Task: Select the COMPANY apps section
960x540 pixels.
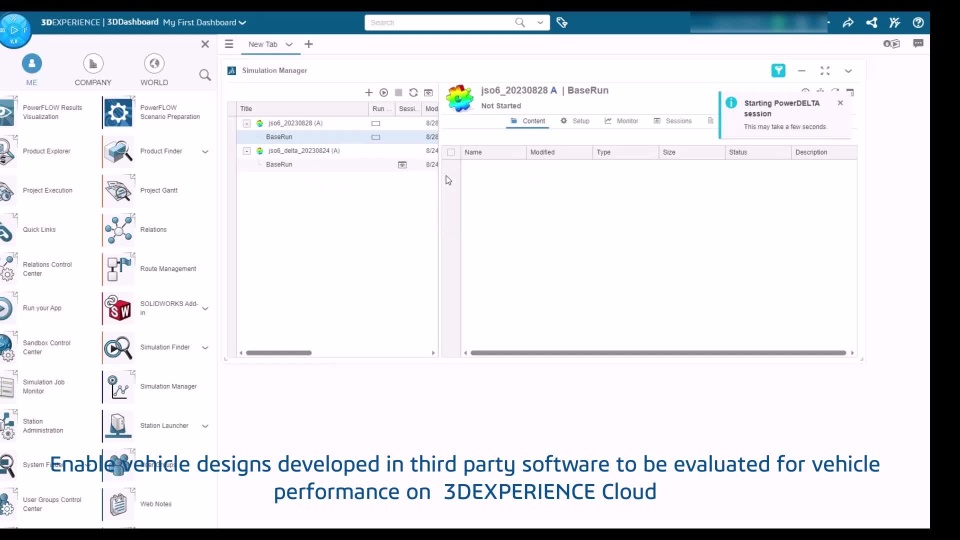Action: tap(93, 70)
